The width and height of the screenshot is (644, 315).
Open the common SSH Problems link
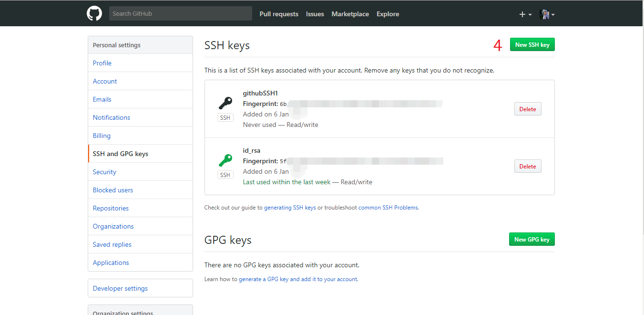pos(388,208)
